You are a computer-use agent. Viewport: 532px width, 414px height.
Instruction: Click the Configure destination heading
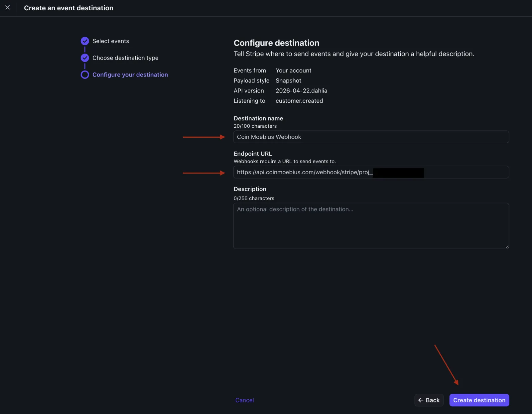pos(276,43)
